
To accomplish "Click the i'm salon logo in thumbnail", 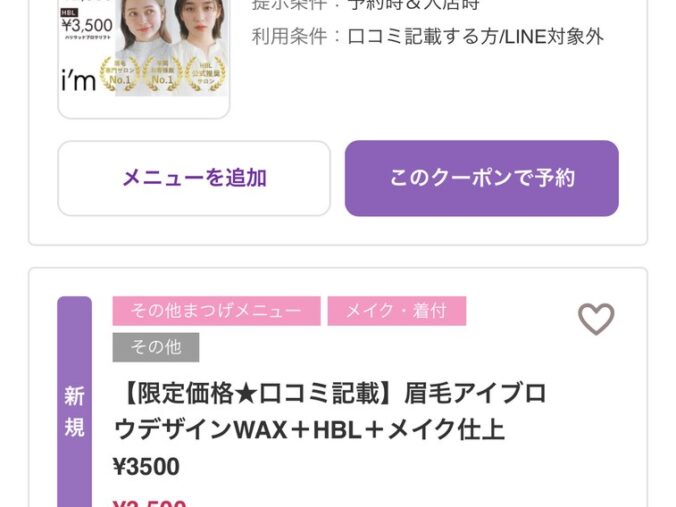I will coord(78,81).
